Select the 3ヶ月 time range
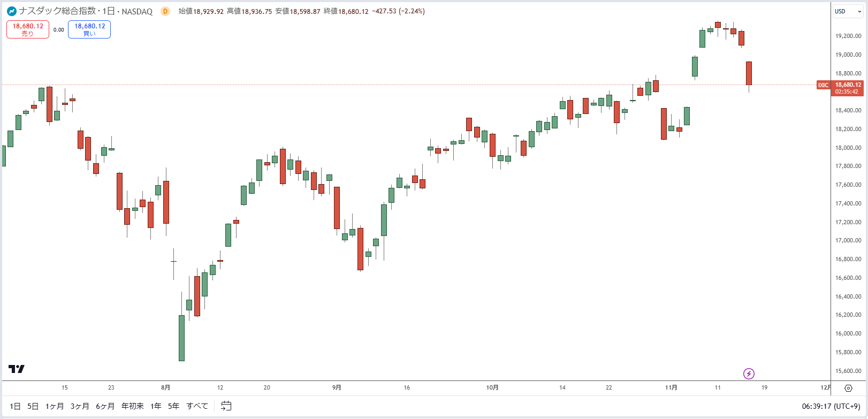This screenshot has width=868, height=419. (x=80, y=406)
